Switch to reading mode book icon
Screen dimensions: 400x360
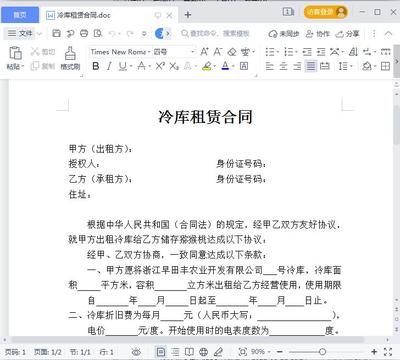coord(189,352)
